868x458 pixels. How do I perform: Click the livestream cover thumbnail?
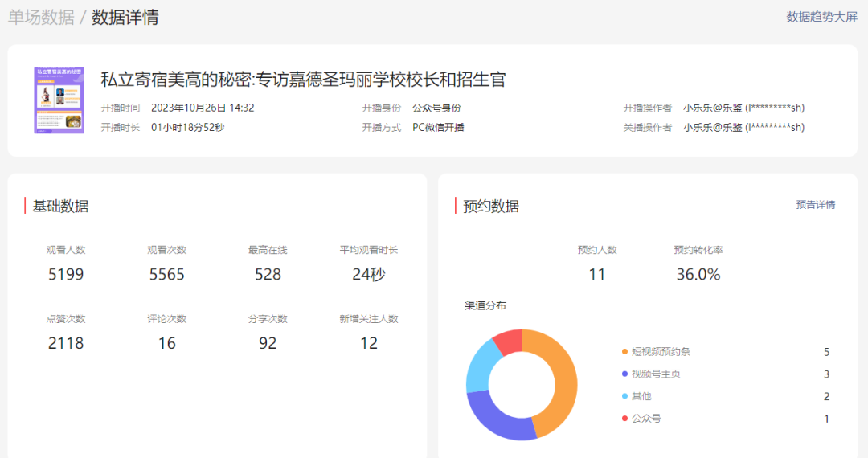click(59, 100)
